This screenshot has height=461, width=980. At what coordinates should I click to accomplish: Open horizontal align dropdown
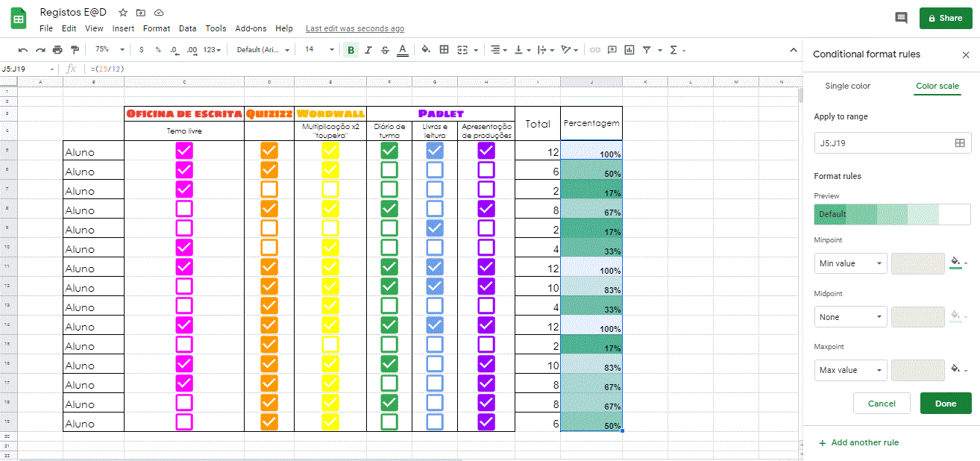(x=499, y=50)
